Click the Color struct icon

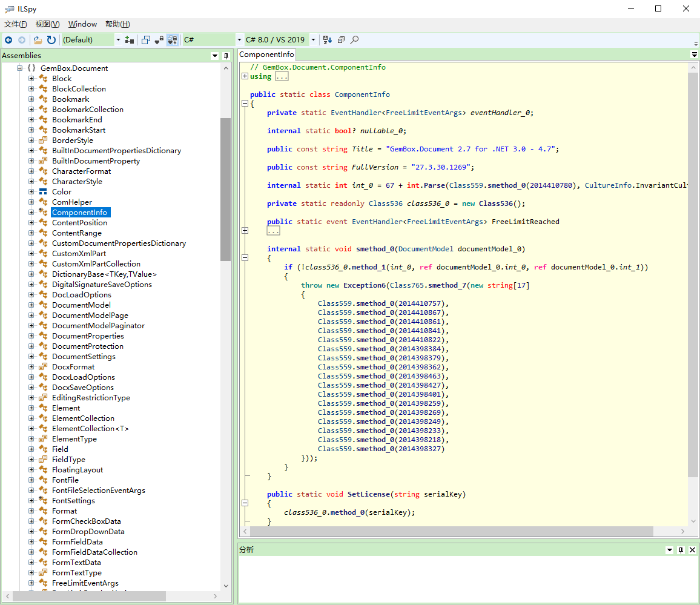44,191
